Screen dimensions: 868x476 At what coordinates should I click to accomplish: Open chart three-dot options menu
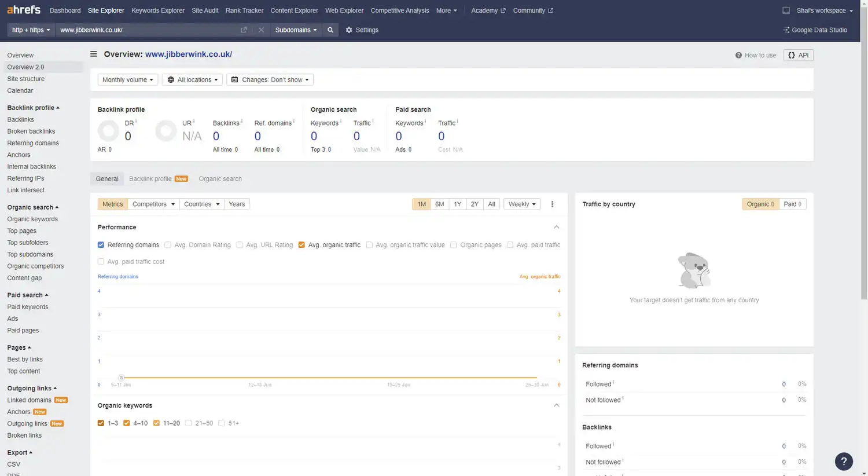(552, 204)
